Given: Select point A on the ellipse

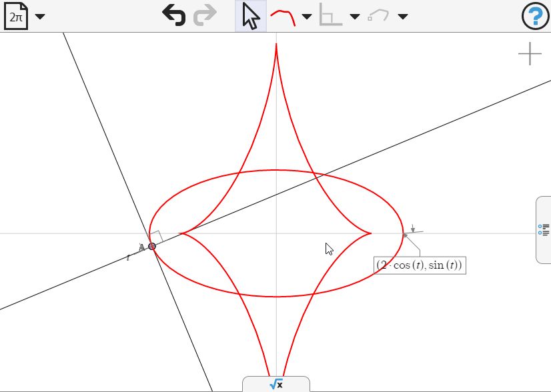Looking at the screenshot, I should pos(152,246).
